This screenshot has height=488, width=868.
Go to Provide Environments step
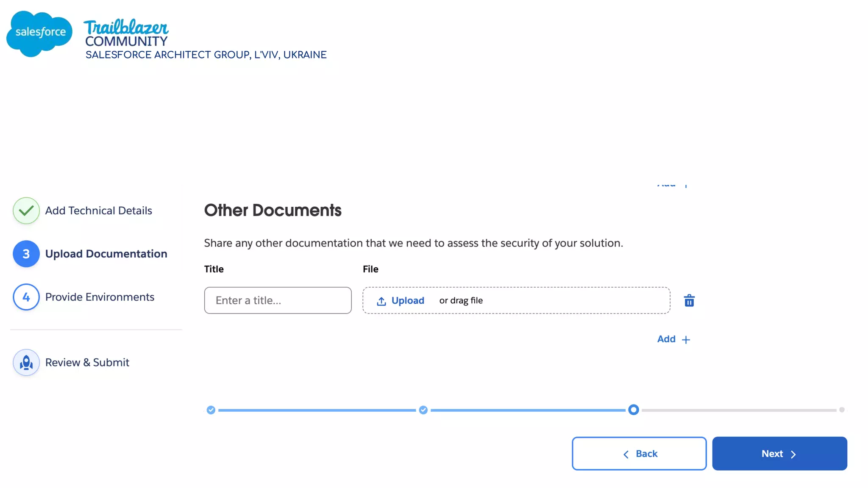[100, 297]
